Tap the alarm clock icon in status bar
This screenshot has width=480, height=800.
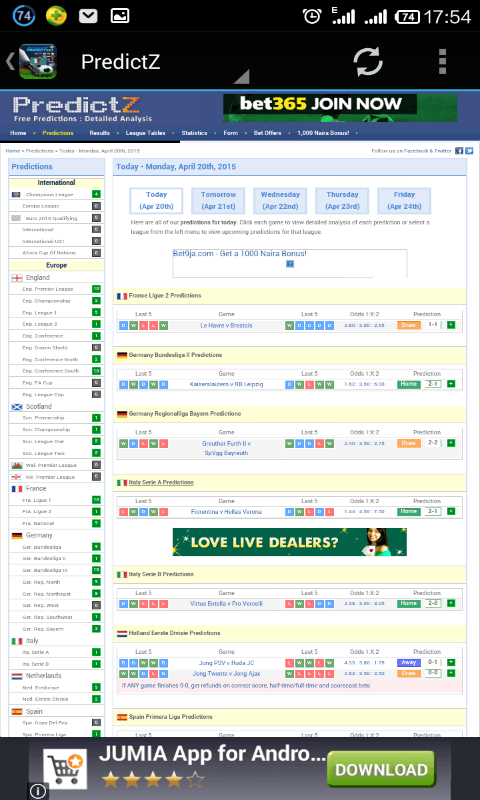tap(312, 16)
